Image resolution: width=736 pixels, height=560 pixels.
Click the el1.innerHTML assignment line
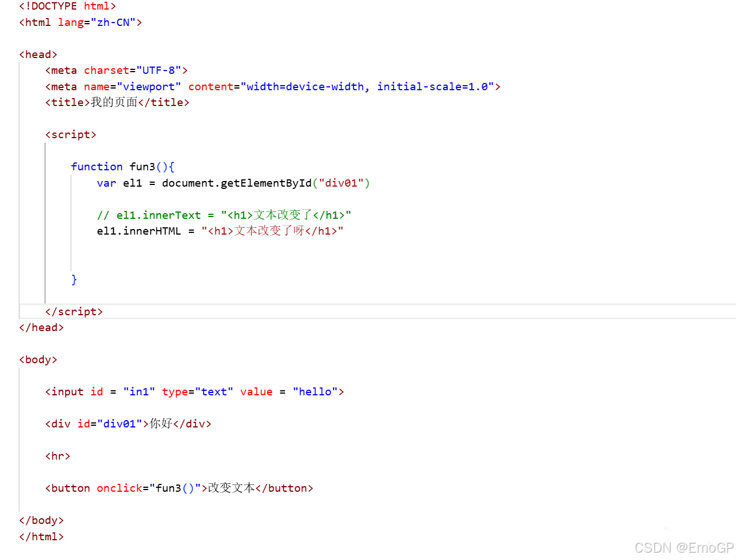pyautogui.click(x=220, y=231)
